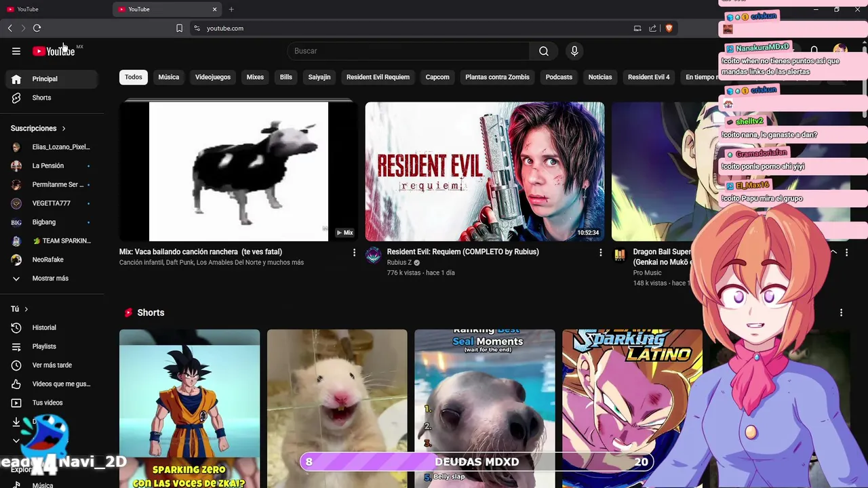Click Rubius Z channel avatar
This screenshot has height=488, width=868.
point(374,255)
